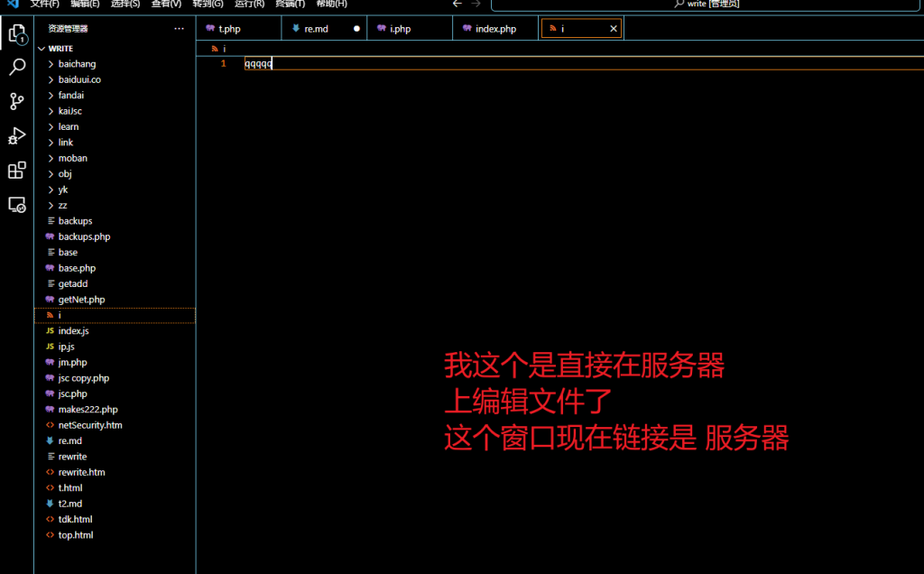
Task: Open the Run and Debug view
Action: 16,135
